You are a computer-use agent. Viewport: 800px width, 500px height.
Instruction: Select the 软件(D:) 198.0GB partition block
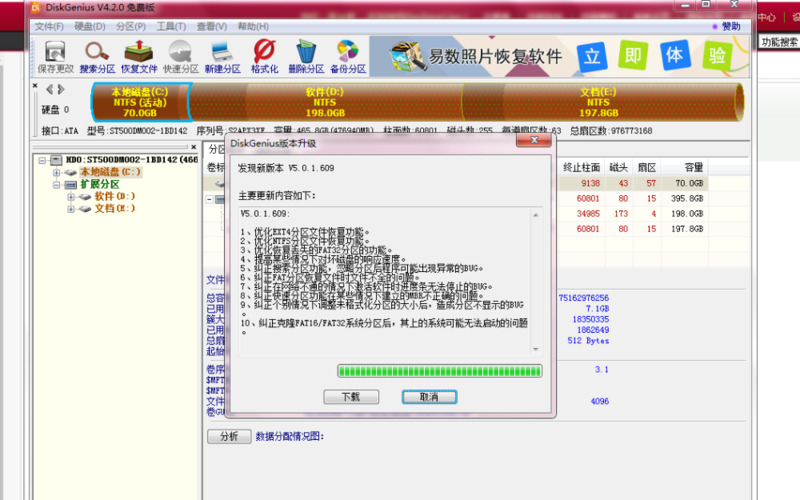tap(326, 102)
